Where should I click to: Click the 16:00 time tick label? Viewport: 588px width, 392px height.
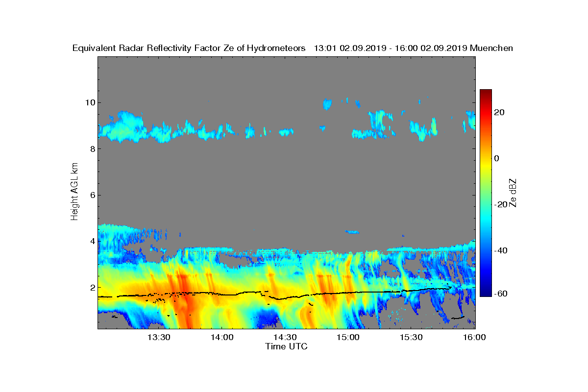tap(475, 338)
